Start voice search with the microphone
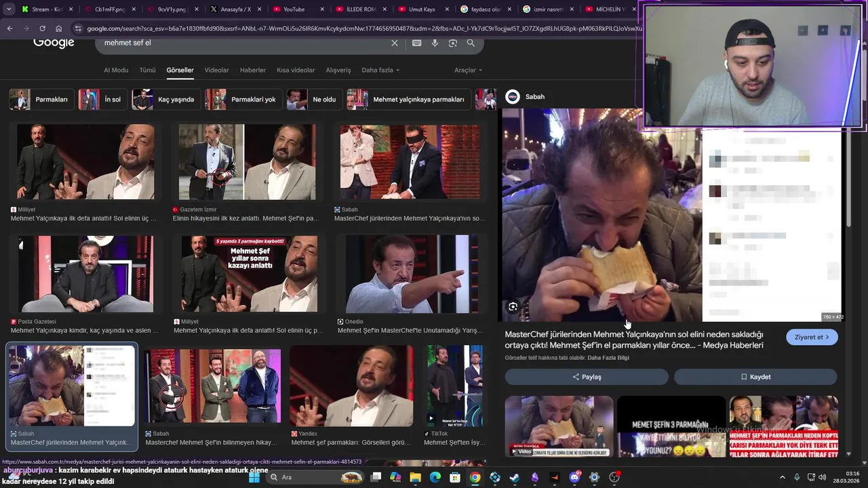 click(435, 43)
